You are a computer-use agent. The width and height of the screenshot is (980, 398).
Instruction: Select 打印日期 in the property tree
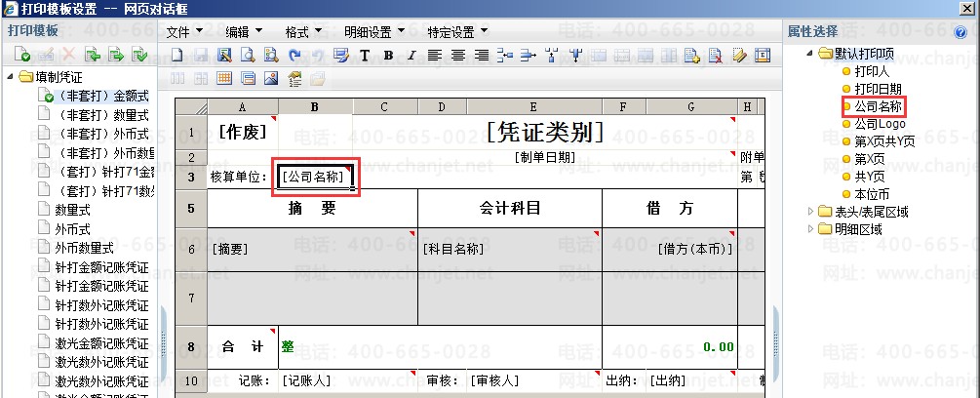tap(879, 89)
